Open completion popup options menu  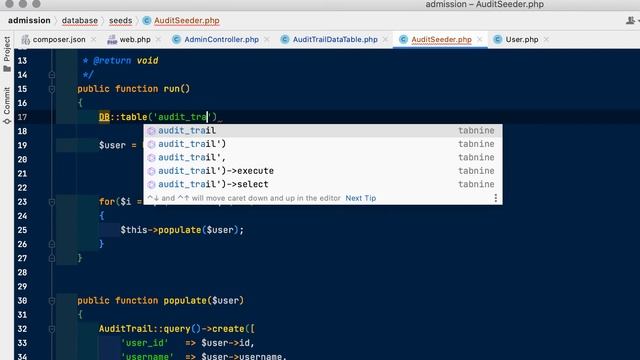tap(496, 198)
